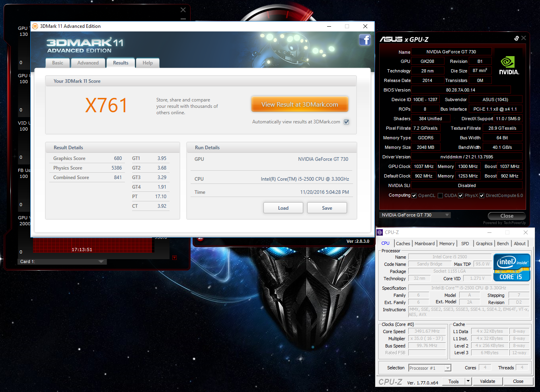The height and width of the screenshot is (392, 540).
Task: Click the GT4 result value 1.91
Action: [162, 187]
